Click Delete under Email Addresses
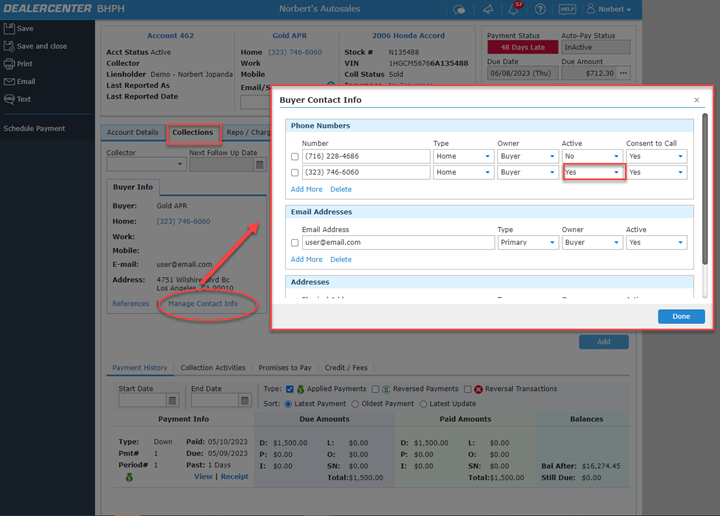 coord(341,259)
